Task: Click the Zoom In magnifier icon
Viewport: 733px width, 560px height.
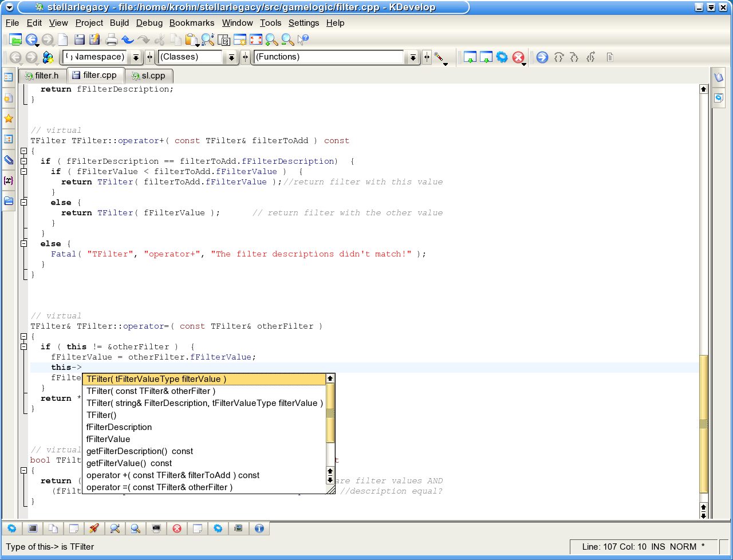Action: (271, 40)
